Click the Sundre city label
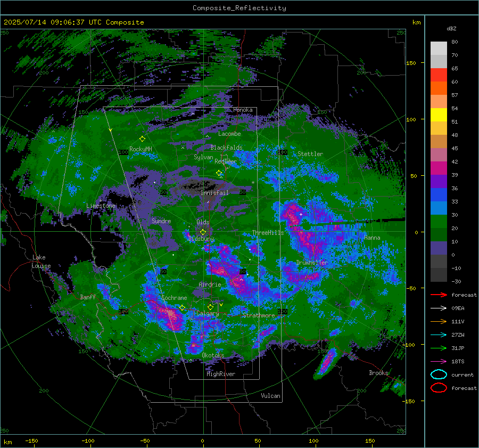479x448 pixels. 161,221
